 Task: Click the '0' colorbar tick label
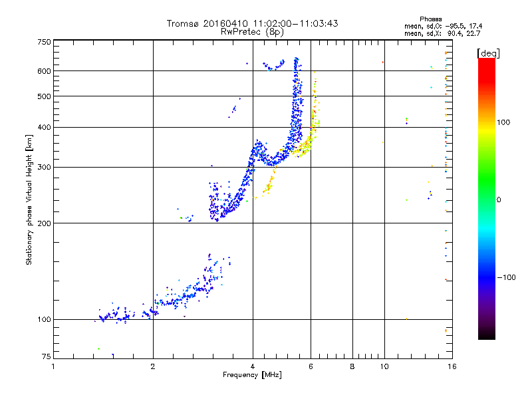pyautogui.click(x=499, y=200)
